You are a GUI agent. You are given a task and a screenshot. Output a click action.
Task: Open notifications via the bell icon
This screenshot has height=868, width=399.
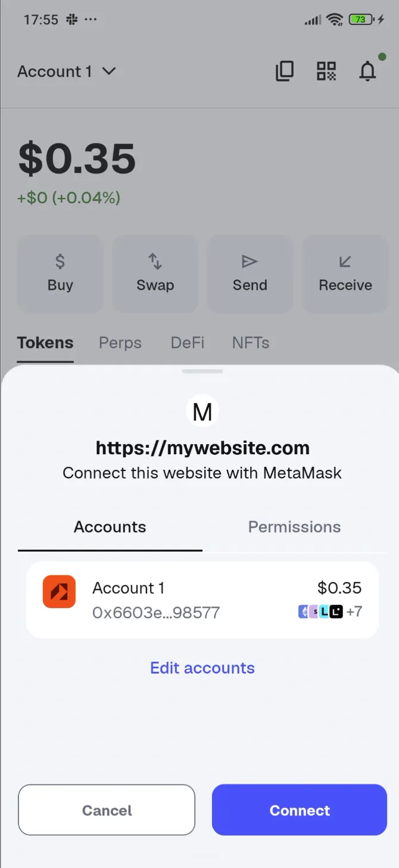(x=367, y=72)
